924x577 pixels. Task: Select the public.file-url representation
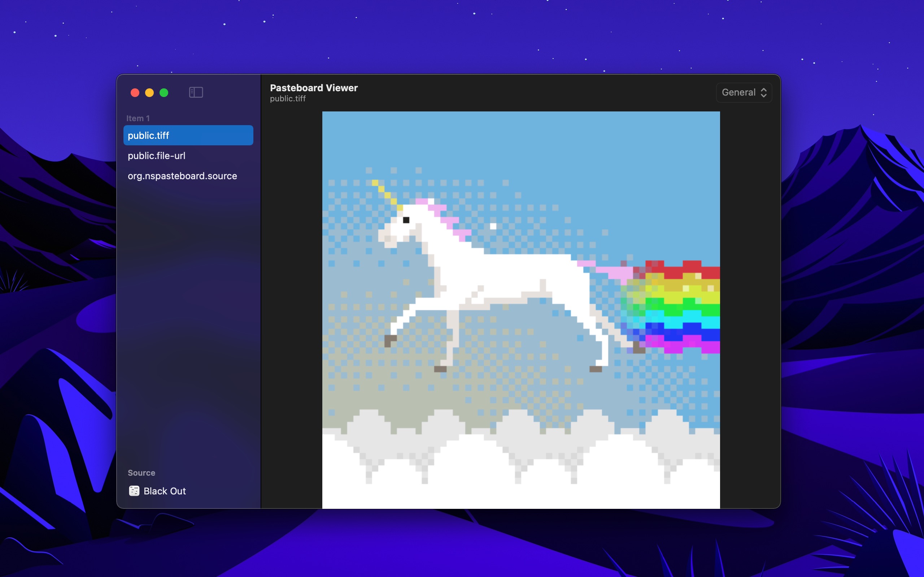tap(157, 156)
